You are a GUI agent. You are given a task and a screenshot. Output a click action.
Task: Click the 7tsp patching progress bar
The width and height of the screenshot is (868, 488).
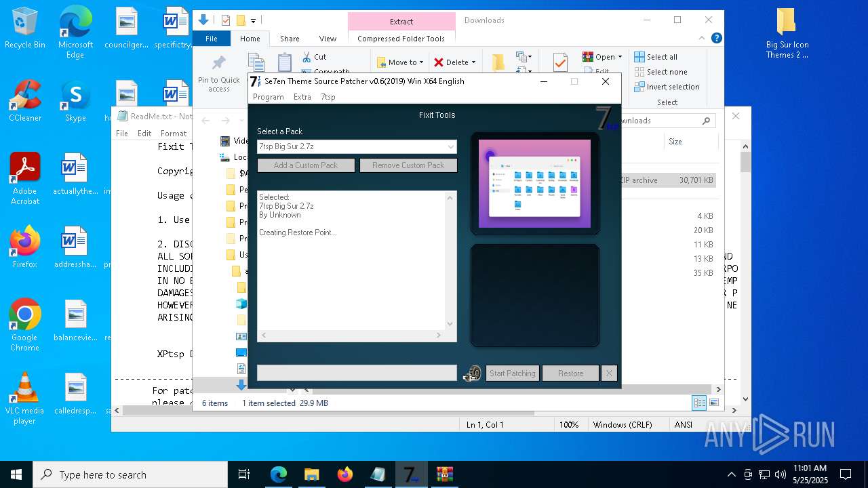tap(357, 373)
